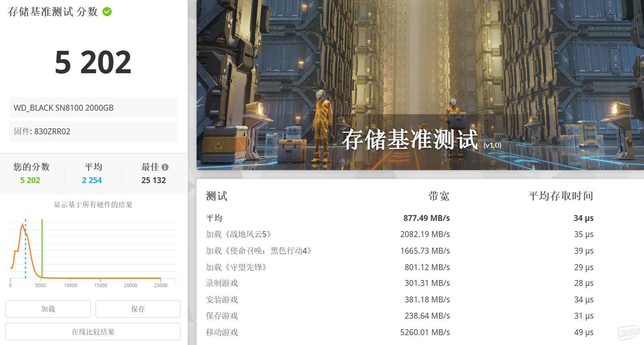Click bandwidth value 5260.01 MB/s
644x345 pixels.
tap(425, 332)
